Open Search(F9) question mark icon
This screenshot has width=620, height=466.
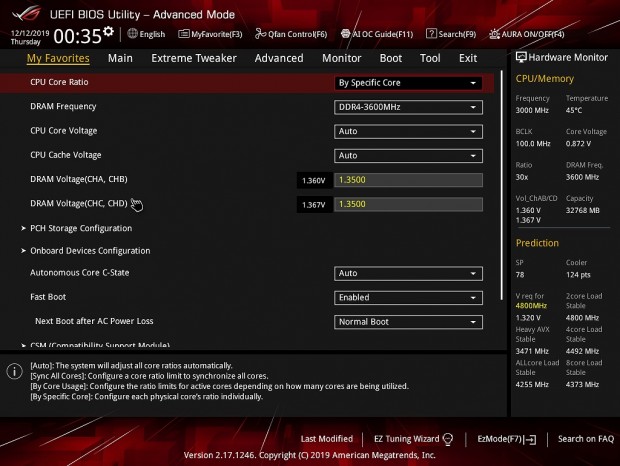pos(431,34)
